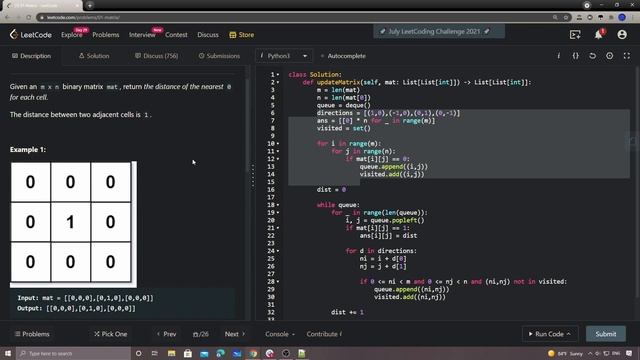
Task: Open Microsoft Edge from the taskbar
Action: (x=220, y=353)
